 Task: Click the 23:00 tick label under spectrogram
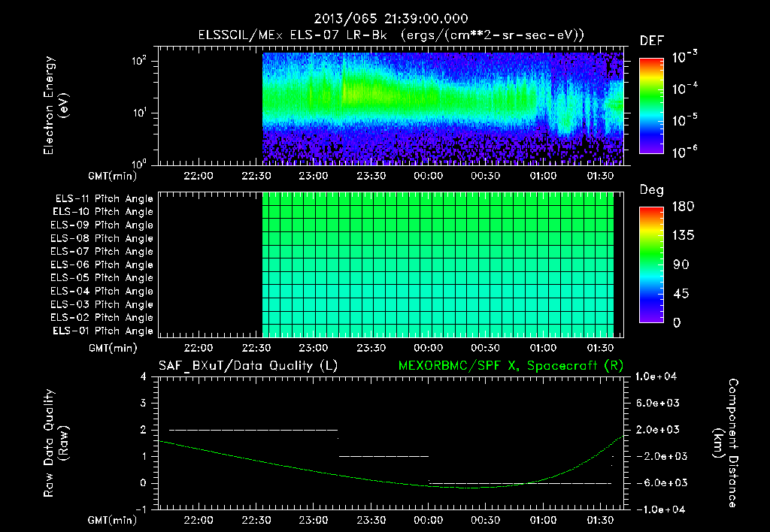(314, 176)
